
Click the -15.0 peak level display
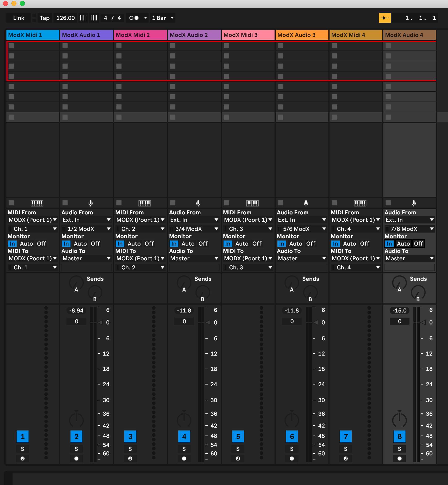tap(400, 310)
